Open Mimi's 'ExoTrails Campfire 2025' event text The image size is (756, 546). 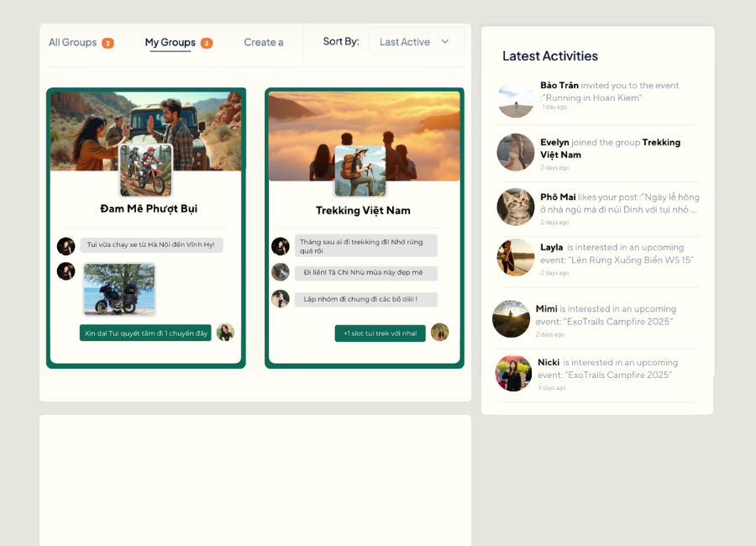[x=618, y=322]
